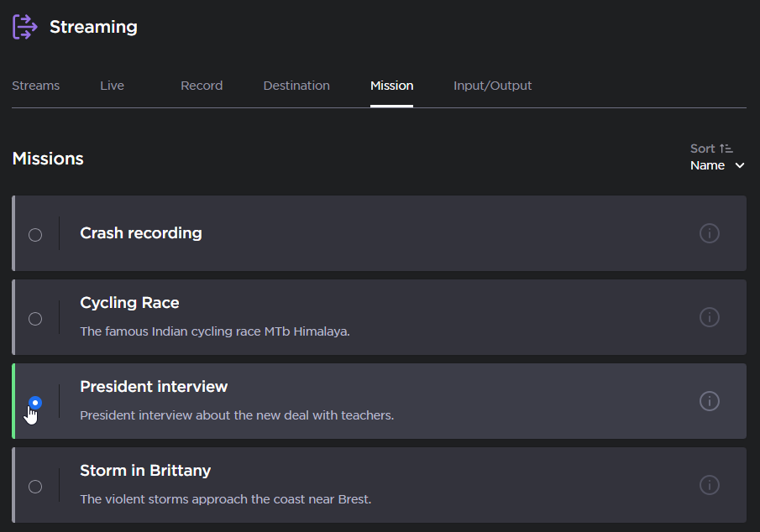Show info for Cycling Race mission
This screenshot has width=760, height=532.
pos(709,317)
